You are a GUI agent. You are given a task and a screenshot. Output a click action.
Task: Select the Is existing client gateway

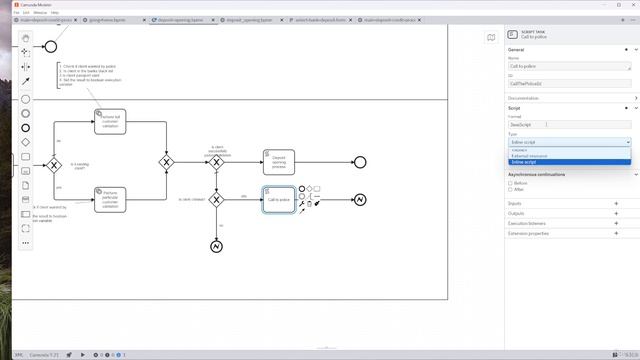click(54, 165)
